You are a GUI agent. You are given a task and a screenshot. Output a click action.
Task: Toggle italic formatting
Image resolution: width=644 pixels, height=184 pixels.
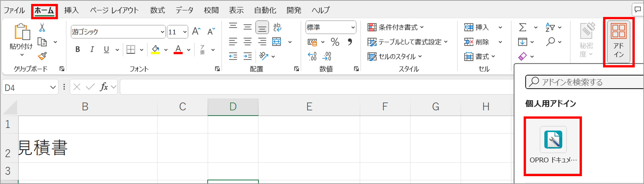pos(92,49)
